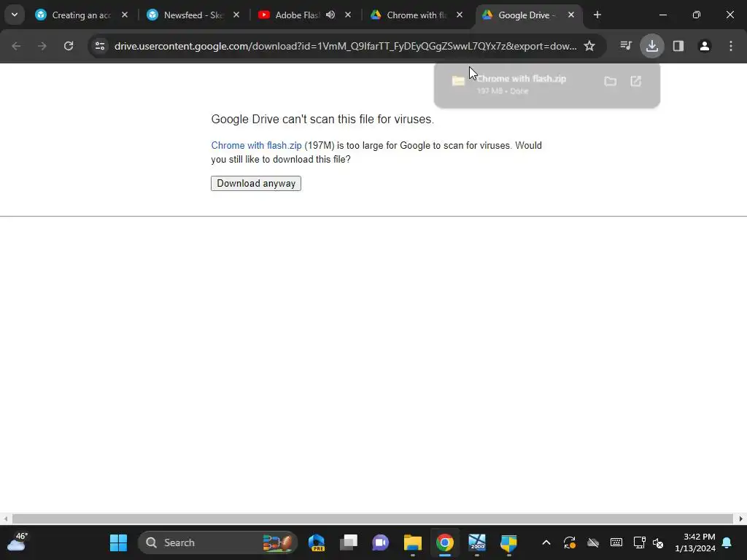Go back with the back arrow
This screenshot has width=747, height=560.
pos(16,46)
